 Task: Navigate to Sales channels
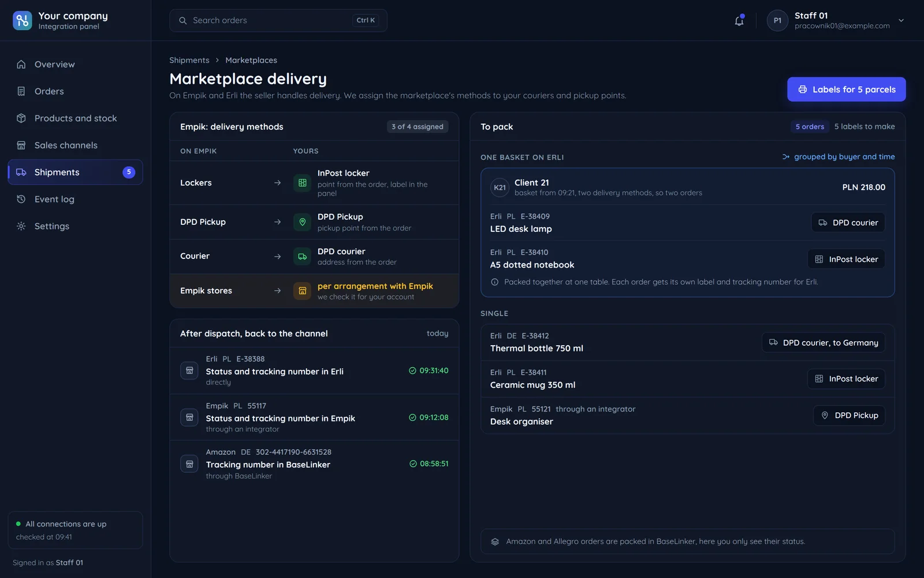click(x=75, y=145)
